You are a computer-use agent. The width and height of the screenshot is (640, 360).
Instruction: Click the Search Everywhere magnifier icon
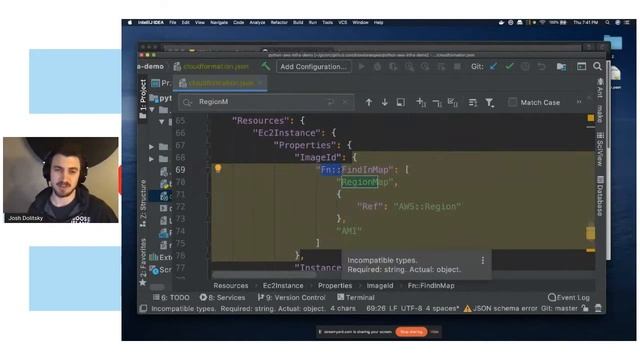pos(597,66)
